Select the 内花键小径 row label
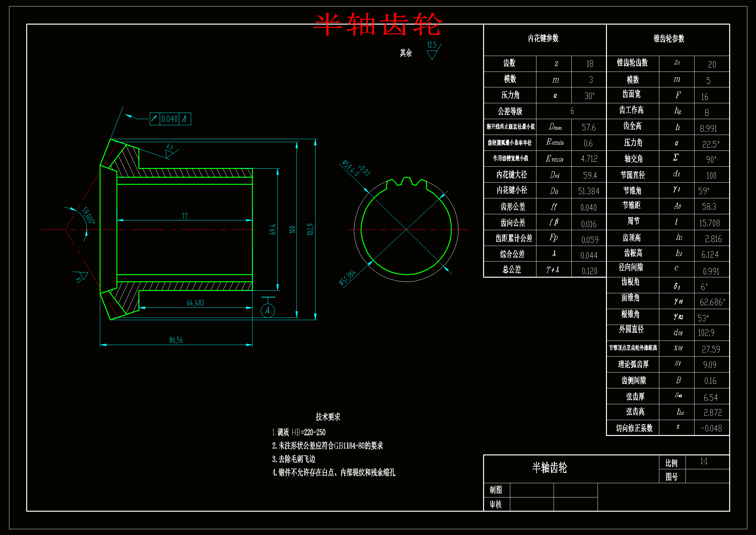Image resolution: width=756 pixels, height=535 pixels. 512,190
